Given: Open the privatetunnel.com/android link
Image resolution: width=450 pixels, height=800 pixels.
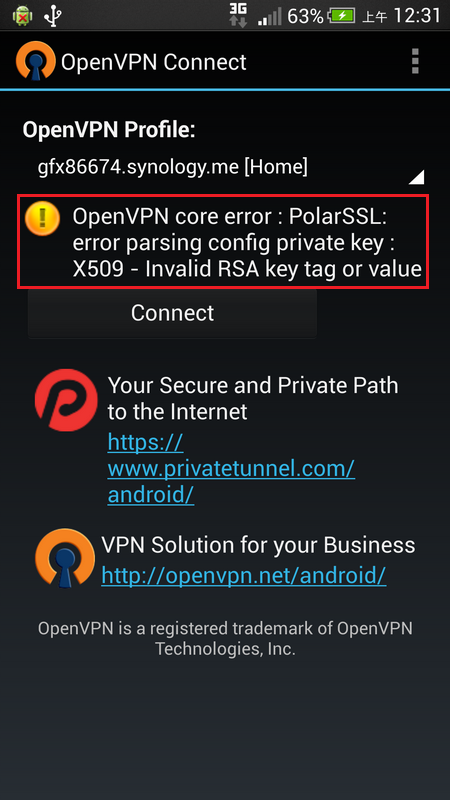Looking at the screenshot, I should 231,468.
